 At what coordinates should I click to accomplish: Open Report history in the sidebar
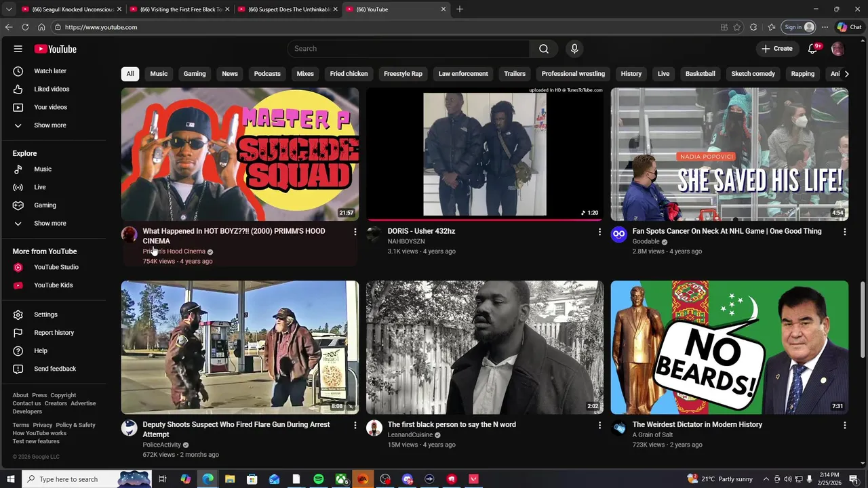click(53, 333)
